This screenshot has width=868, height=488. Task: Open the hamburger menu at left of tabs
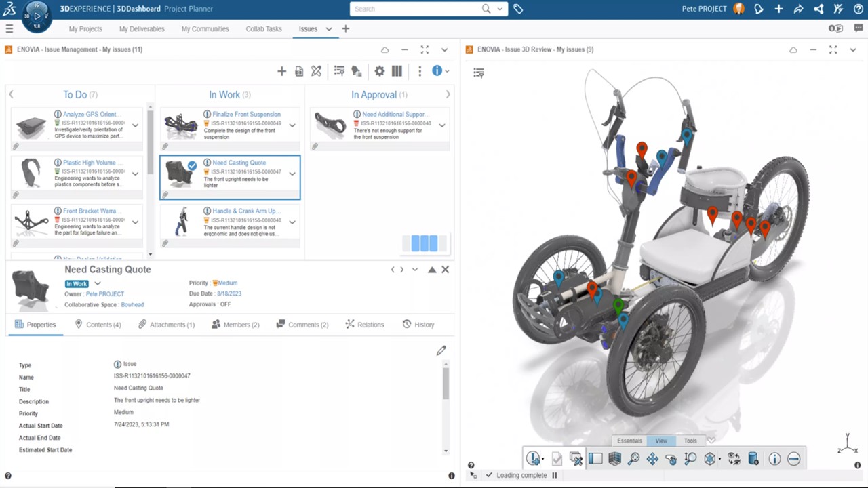click(x=9, y=28)
